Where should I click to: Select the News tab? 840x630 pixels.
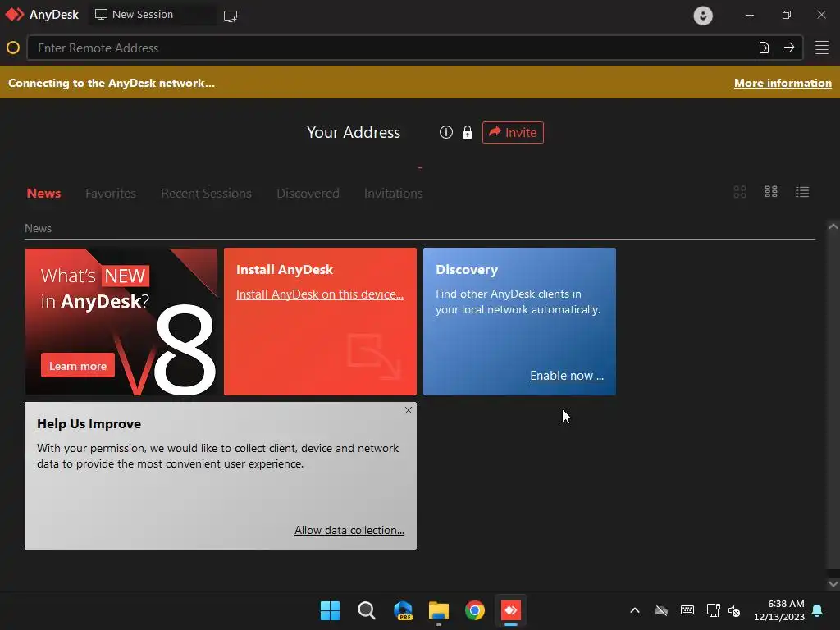[x=44, y=194]
